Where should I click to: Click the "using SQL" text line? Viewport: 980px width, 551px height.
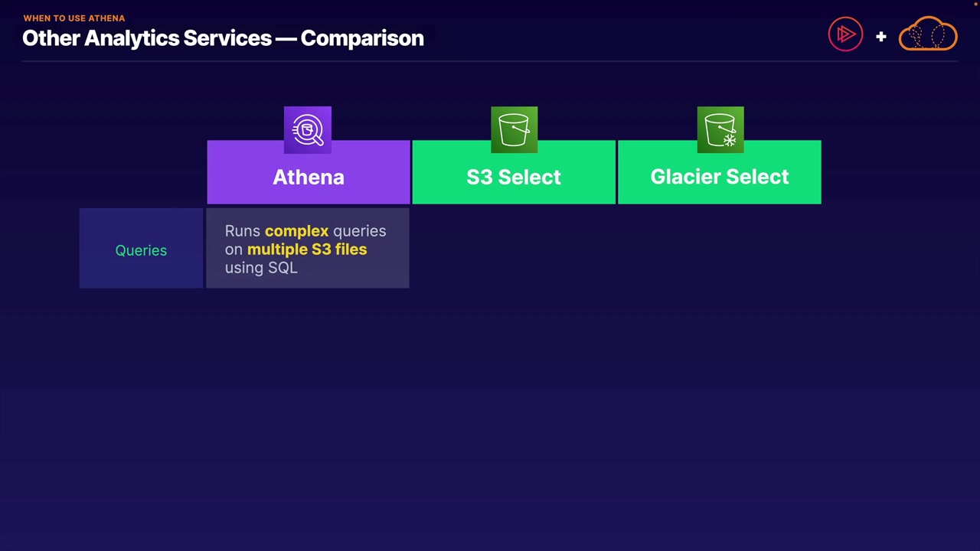coord(261,268)
